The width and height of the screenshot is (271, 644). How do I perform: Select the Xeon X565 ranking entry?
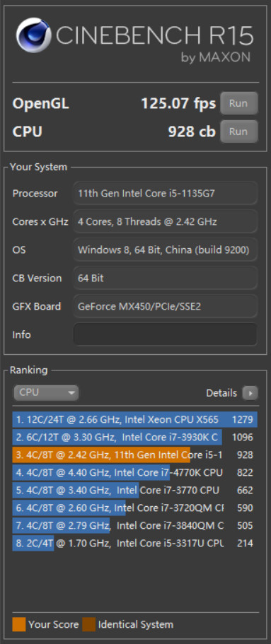[x=135, y=420]
